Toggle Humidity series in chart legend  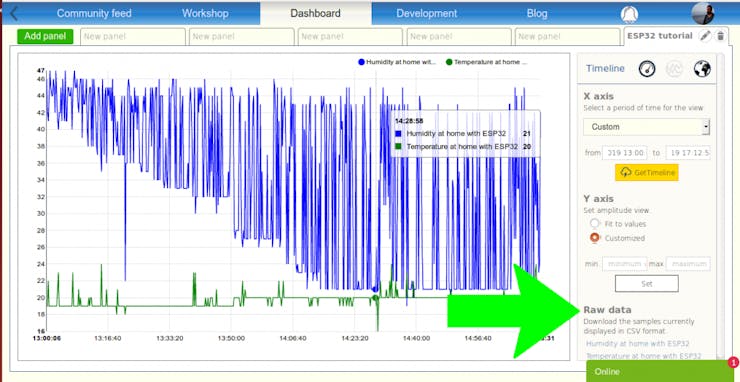tap(397, 62)
